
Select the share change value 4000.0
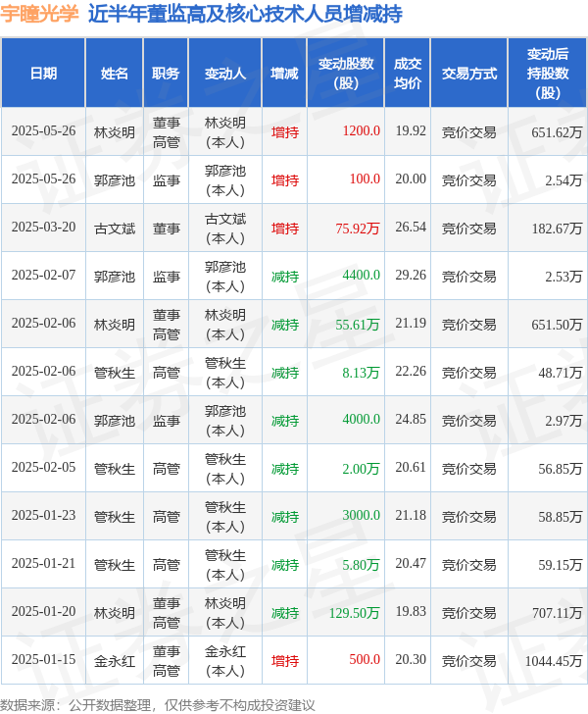pyautogui.click(x=362, y=420)
